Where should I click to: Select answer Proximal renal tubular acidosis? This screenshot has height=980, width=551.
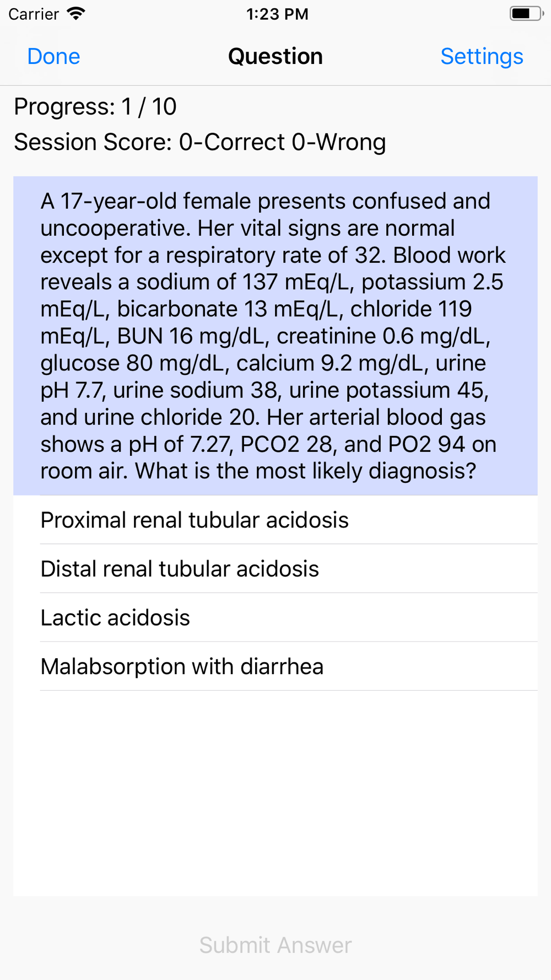194,520
